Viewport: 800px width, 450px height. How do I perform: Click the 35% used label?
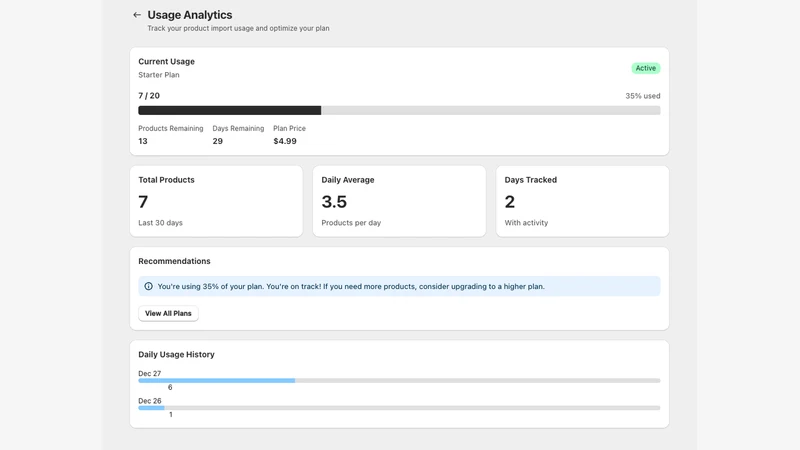642,96
